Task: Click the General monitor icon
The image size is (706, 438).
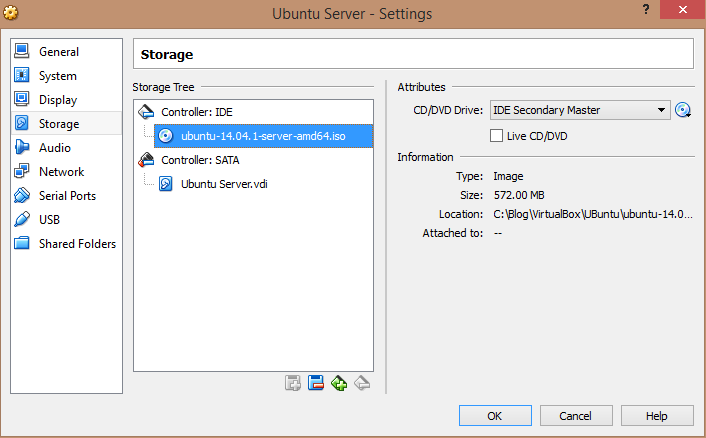Action: pyautogui.click(x=22, y=51)
